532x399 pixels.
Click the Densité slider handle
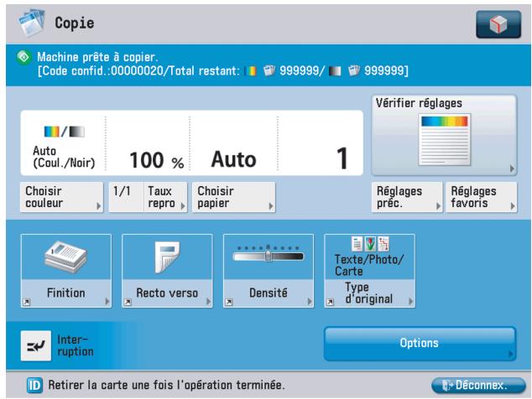(x=268, y=254)
